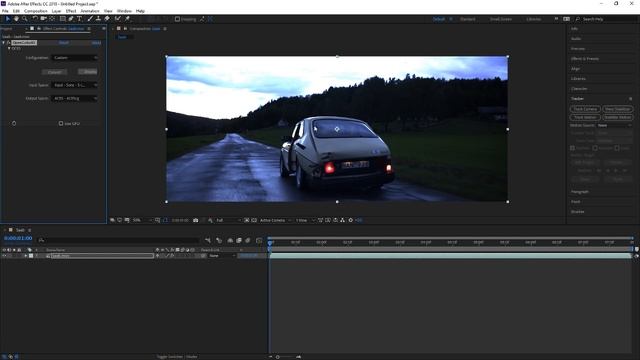Take a snapshot with camera icon
Viewport: 640px width, 360px height.
pyautogui.click(x=196, y=220)
